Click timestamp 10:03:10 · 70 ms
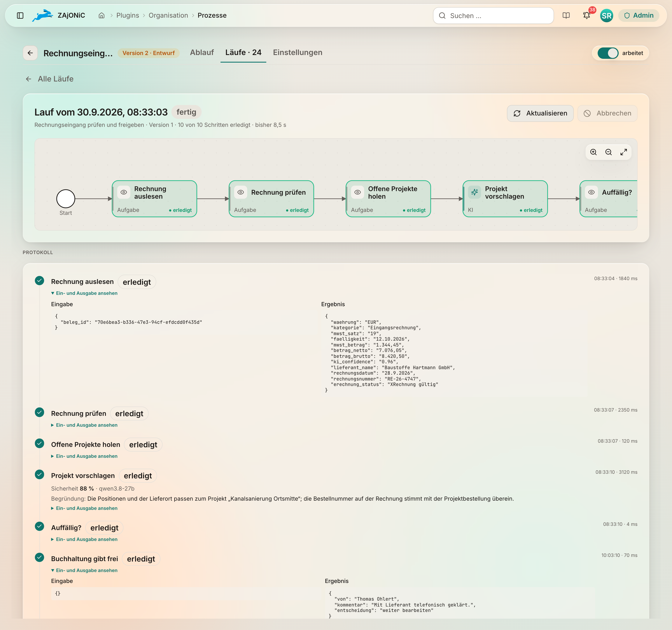The image size is (672, 630). tap(619, 555)
